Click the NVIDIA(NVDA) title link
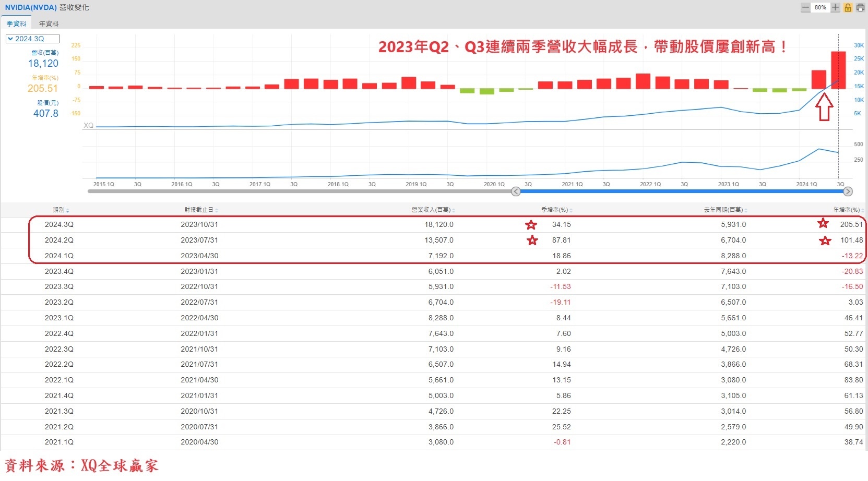 pyautogui.click(x=31, y=8)
